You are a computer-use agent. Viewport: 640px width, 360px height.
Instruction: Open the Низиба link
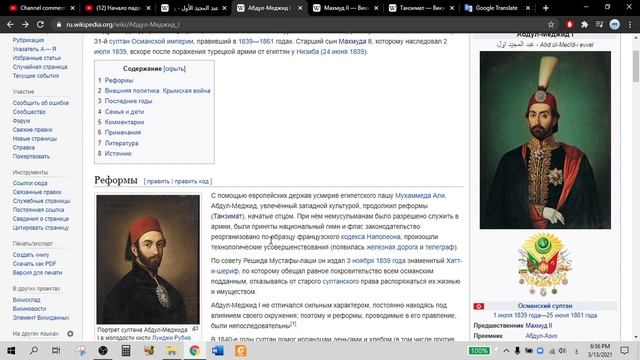point(307,51)
